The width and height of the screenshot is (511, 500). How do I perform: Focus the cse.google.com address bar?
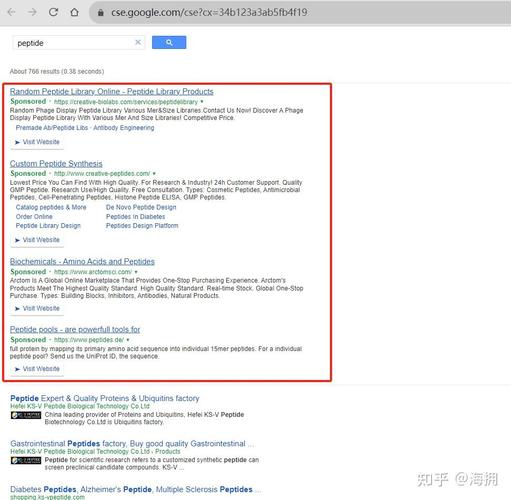click(300, 12)
